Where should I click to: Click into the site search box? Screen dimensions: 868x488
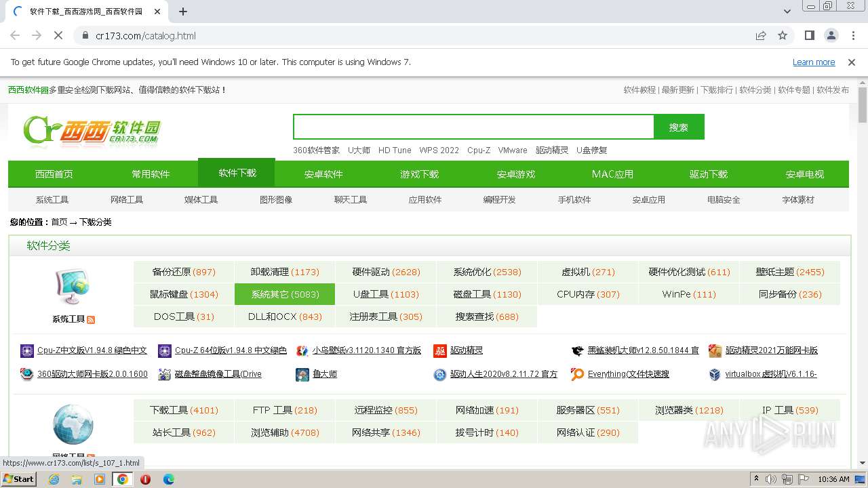[x=473, y=127]
